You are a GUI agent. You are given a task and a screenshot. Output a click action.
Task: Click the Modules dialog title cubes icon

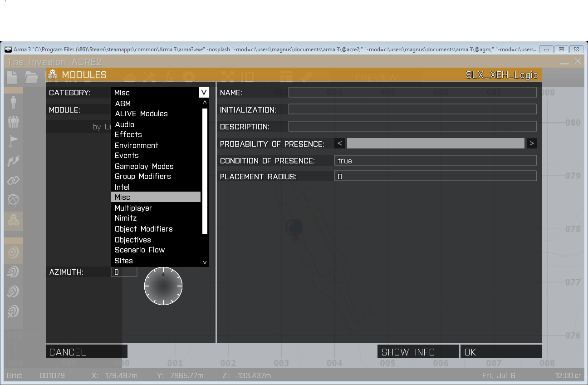click(54, 74)
